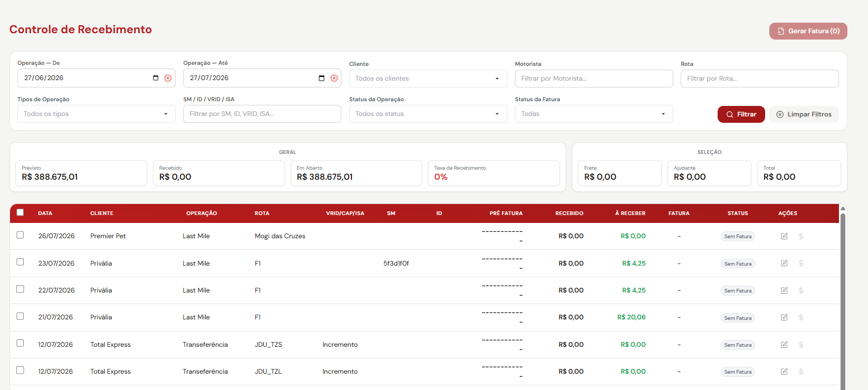Open Status da Operação dropdown
This screenshot has width=868, height=390.
point(428,114)
